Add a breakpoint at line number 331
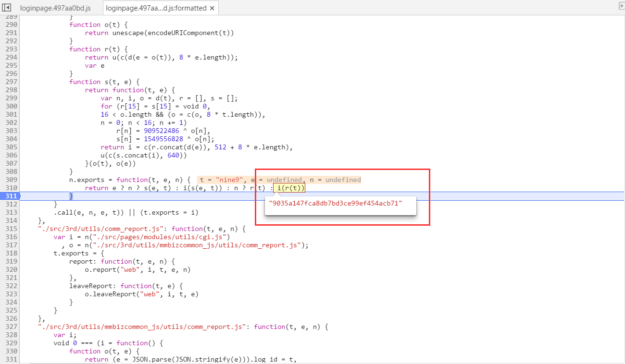625x364 pixels. 12,359
